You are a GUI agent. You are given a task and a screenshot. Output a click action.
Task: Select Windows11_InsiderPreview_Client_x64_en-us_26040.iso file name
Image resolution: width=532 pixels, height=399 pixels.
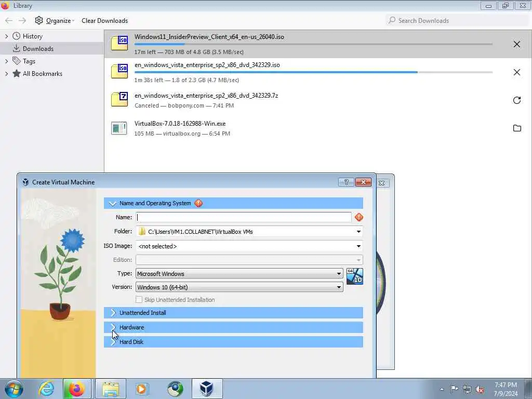coord(209,37)
